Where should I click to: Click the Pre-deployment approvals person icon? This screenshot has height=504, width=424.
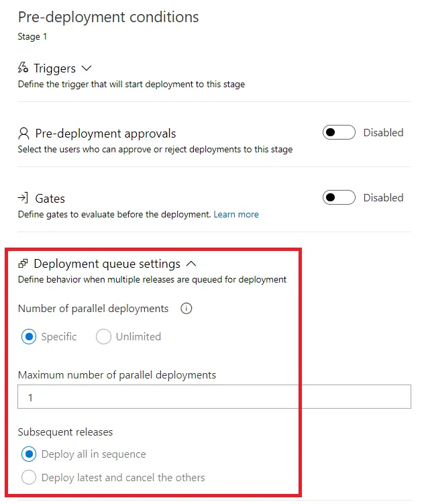tap(23, 134)
